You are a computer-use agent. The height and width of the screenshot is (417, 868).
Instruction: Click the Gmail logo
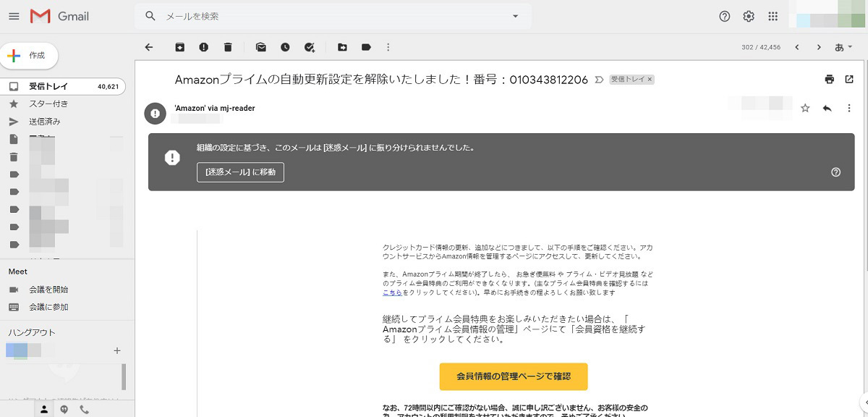pyautogui.click(x=59, y=16)
